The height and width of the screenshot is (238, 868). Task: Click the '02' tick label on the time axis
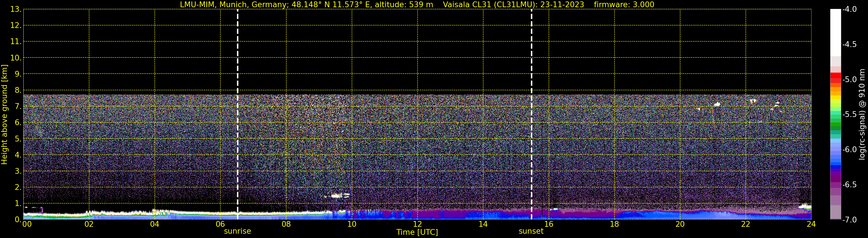(x=89, y=224)
